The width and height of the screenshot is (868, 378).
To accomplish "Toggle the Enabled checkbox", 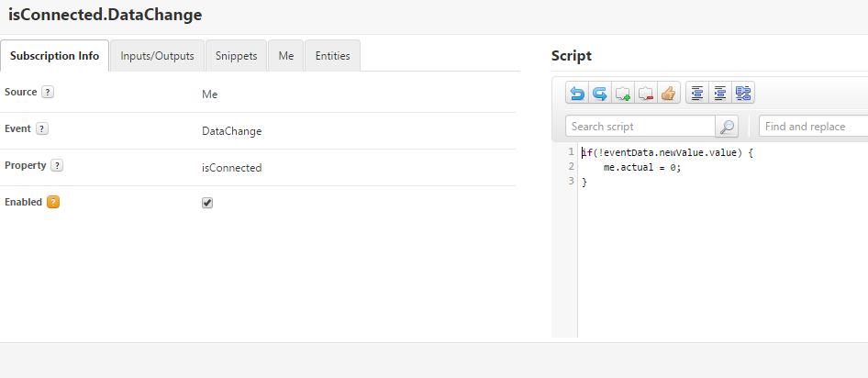I will pos(207,203).
